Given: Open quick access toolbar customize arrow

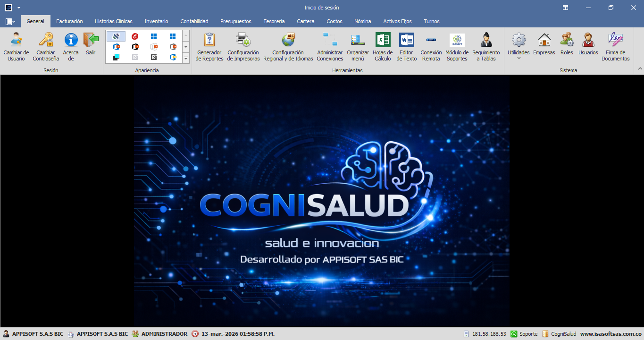Looking at the screenshot, I should click(x=19, y=8).
